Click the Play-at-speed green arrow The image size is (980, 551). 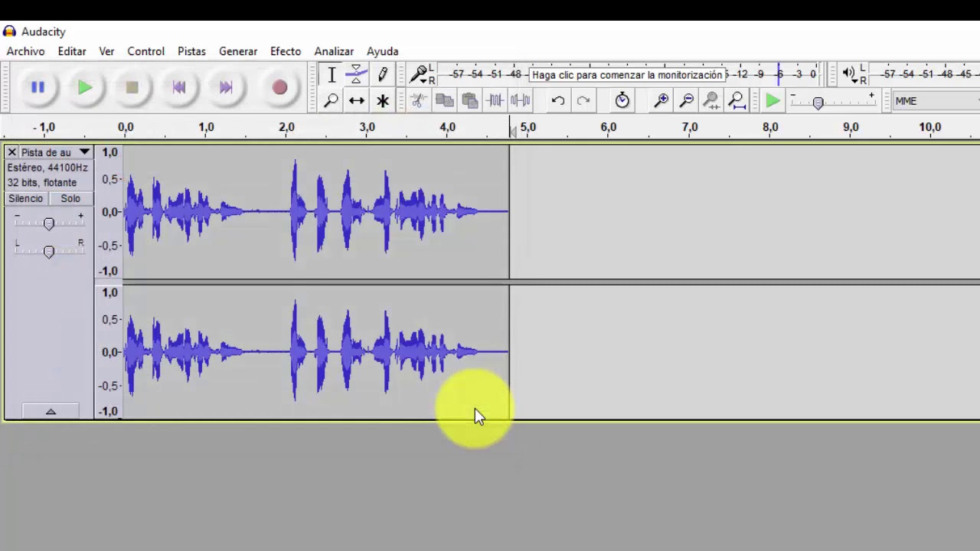(773, 101)
